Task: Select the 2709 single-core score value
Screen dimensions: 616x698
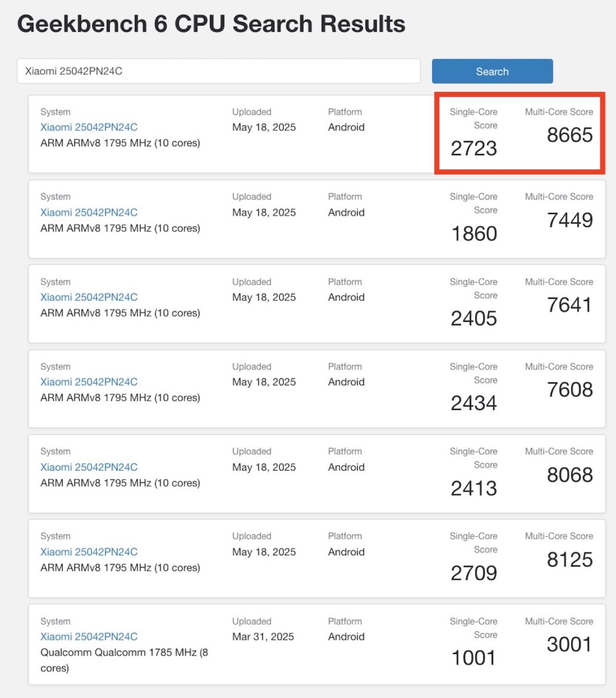Action: [x=473, y=573]
